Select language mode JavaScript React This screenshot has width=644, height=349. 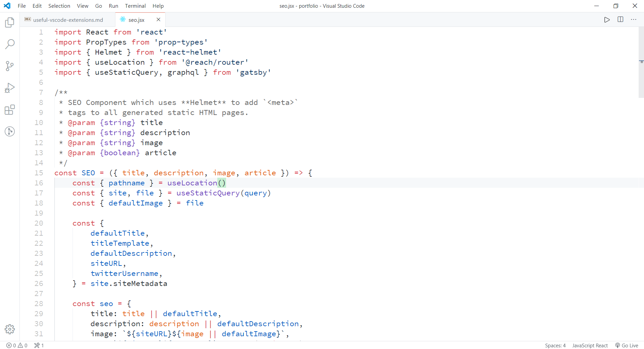tap(590, 345)
